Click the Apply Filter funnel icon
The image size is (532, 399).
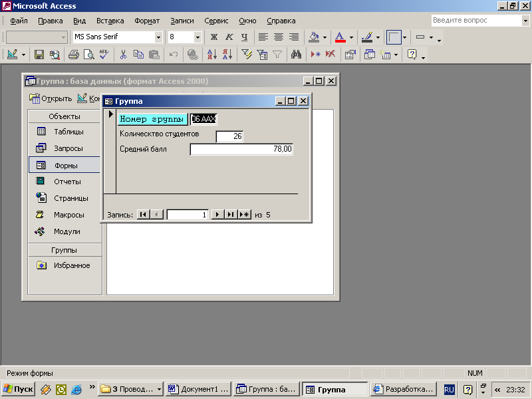277,55
